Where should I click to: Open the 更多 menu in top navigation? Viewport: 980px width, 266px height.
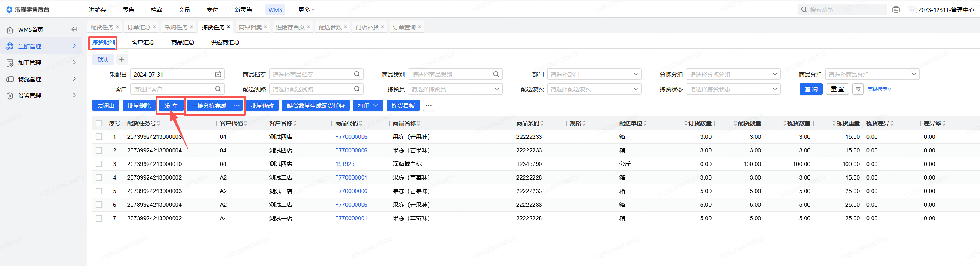(306, 10)
